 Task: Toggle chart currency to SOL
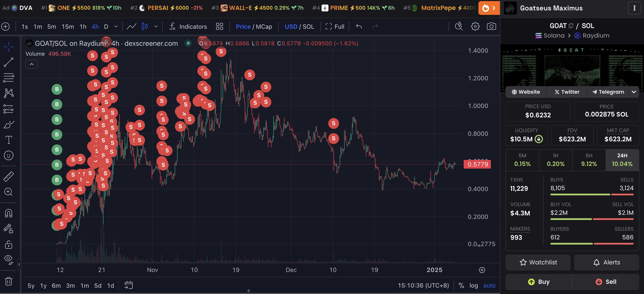[x=308, y=27]
